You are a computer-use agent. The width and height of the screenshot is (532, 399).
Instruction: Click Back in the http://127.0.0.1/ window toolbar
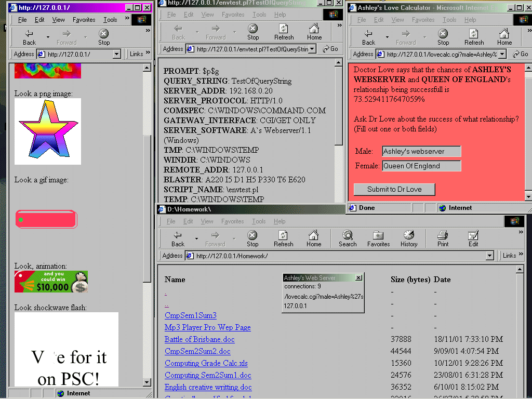[29, 37]
